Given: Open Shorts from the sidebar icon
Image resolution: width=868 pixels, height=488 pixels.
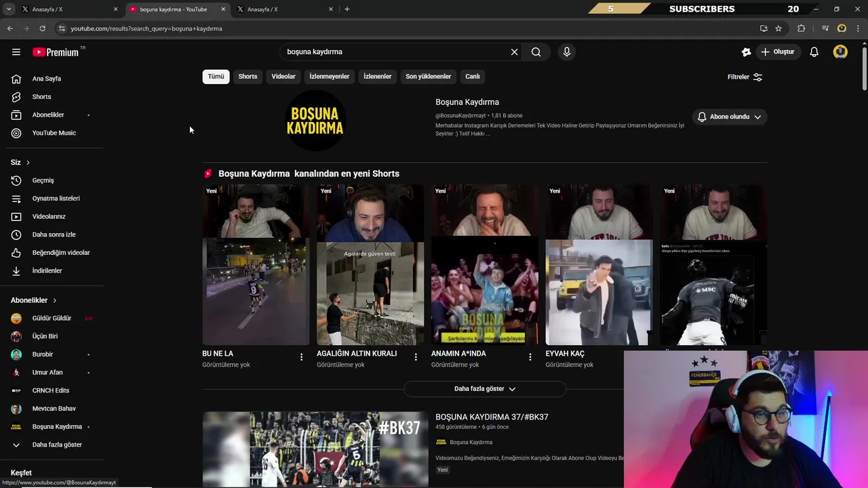Looking at the screenshot, I should (x=16, y=97).
